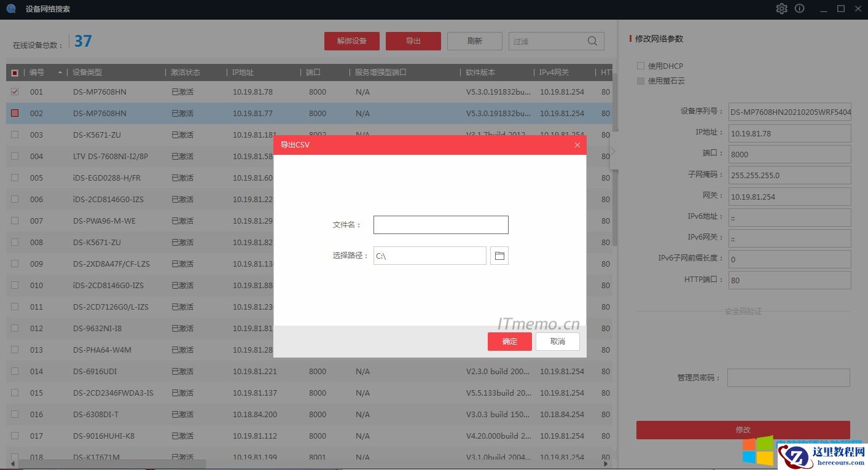Screen dimensions: 868x470
Task: Check the row 005 checkbox
Action: 15,178
